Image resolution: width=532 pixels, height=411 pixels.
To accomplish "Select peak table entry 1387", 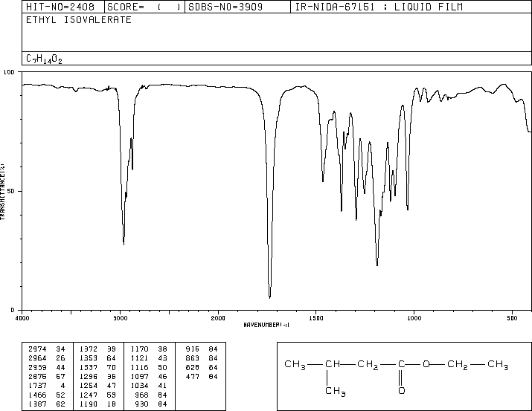I will click(x=38, y=404).
